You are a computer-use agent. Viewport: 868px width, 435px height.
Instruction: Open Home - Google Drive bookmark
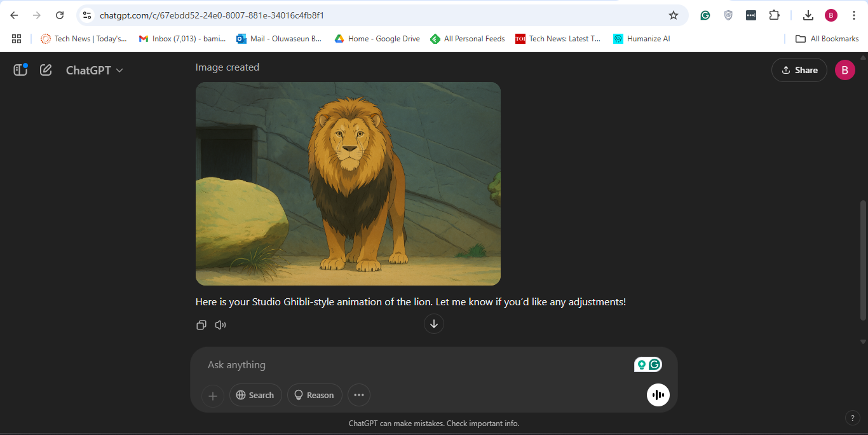point(377,39)
